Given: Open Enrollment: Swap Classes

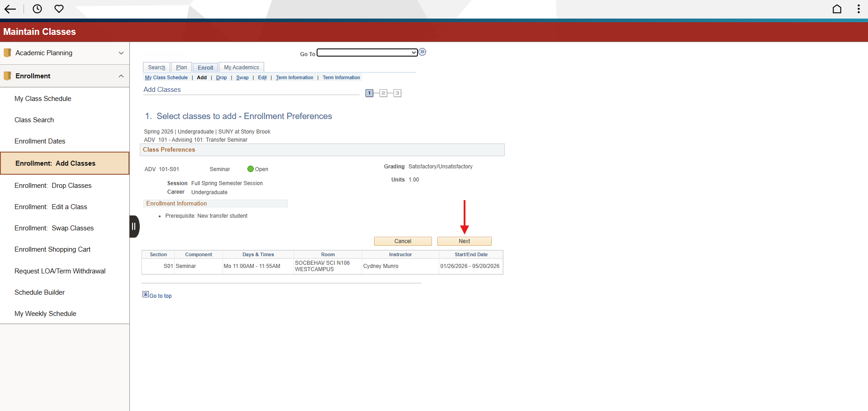Looking at the screenshot, I should coord(65,228).
